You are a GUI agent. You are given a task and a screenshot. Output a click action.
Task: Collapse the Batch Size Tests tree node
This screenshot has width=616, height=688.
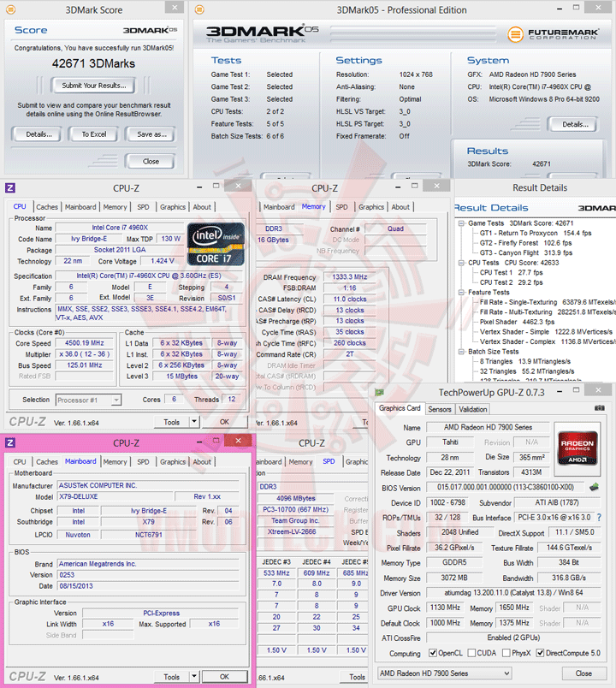(x=461, y=352)
